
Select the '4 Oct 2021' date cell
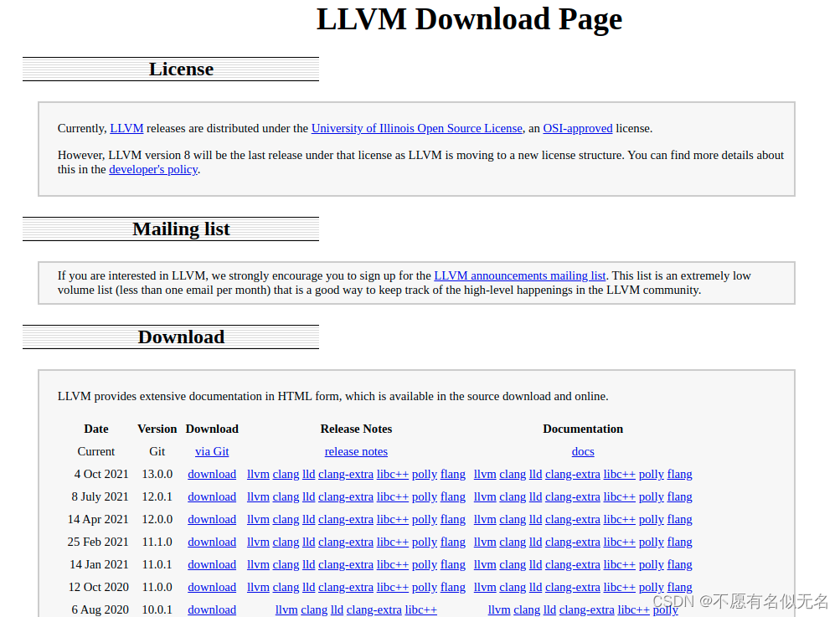[x=101, y=474]
